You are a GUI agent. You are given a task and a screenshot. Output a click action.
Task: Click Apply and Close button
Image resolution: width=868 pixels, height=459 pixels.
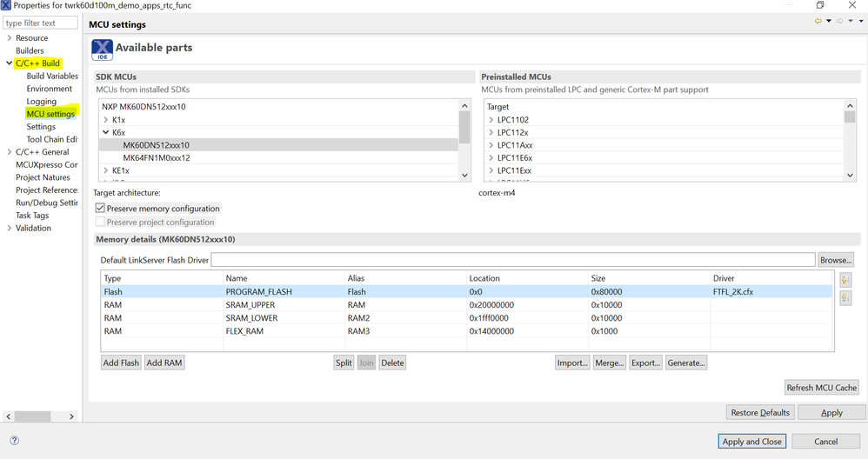(x=751, y=442)
